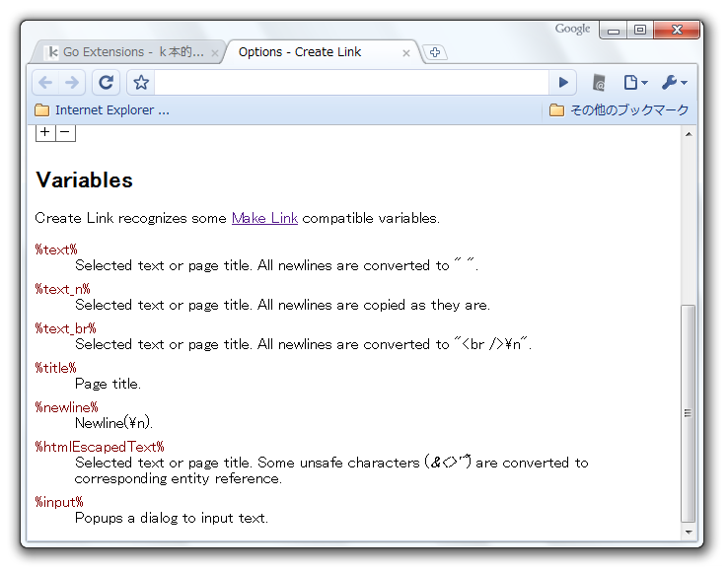Reload the page
Viewport: 728px width, 572px height.
tap(106, 83)
